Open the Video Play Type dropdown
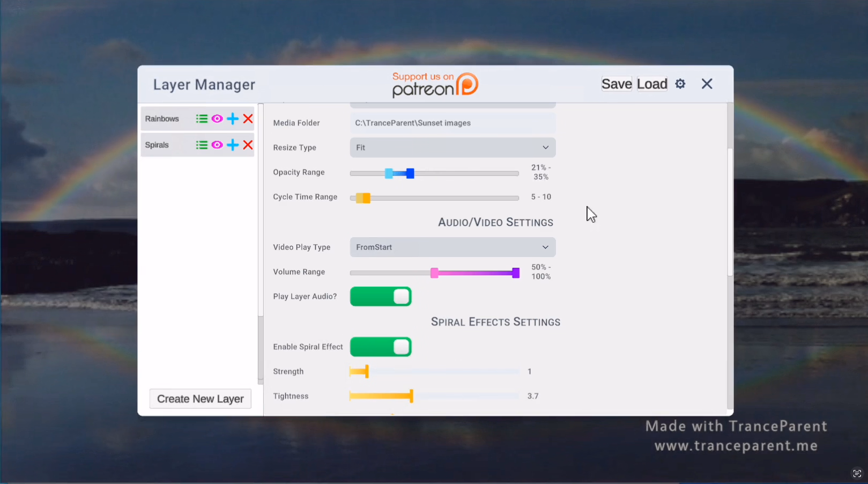 [x=452, y=247]
